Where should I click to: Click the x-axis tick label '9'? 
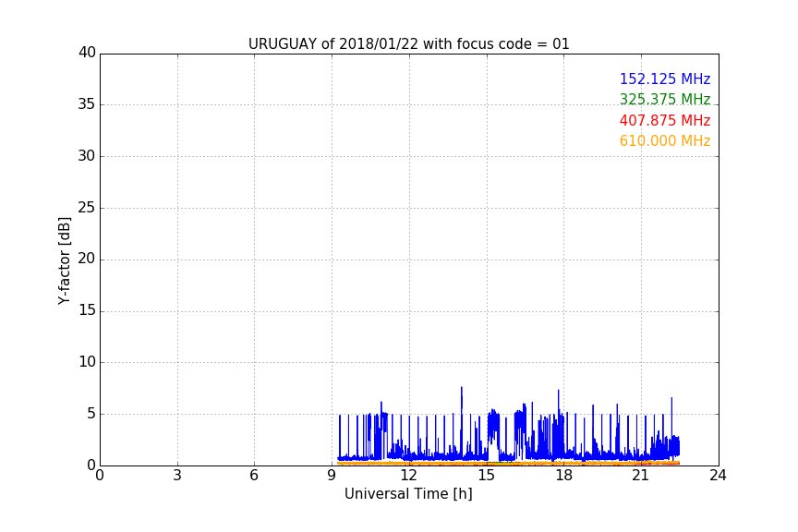[x=332, y=476]
